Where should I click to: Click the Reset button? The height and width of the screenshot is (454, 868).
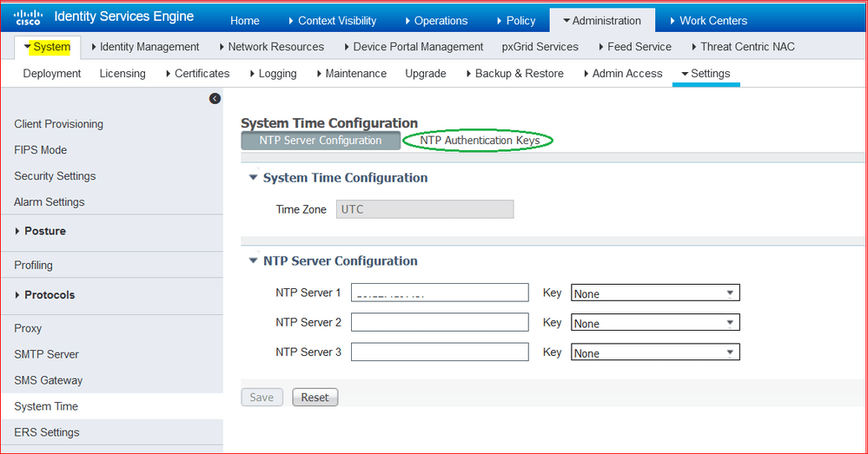pos(315,397)
